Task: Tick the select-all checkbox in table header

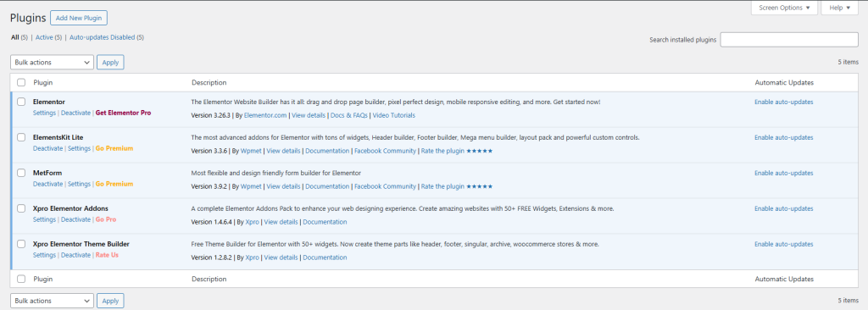Action: point(21,82)
